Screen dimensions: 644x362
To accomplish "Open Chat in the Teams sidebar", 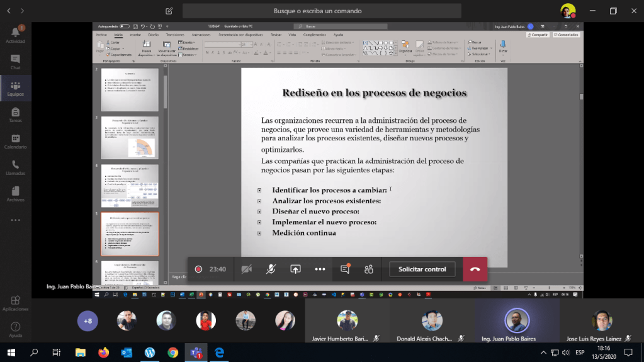I will click(15, 62).
